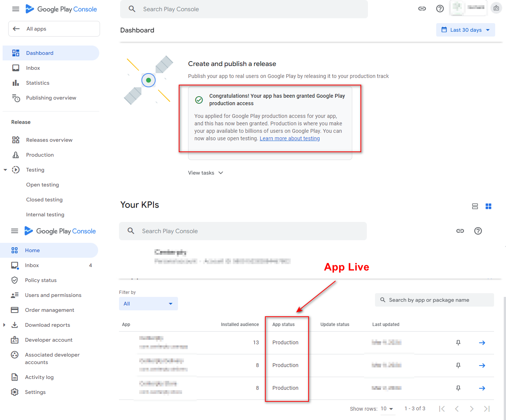This screenshot has width=506, height=420.
Task: Select Publishing overview in sidebar
Action: tap(51, 98)
